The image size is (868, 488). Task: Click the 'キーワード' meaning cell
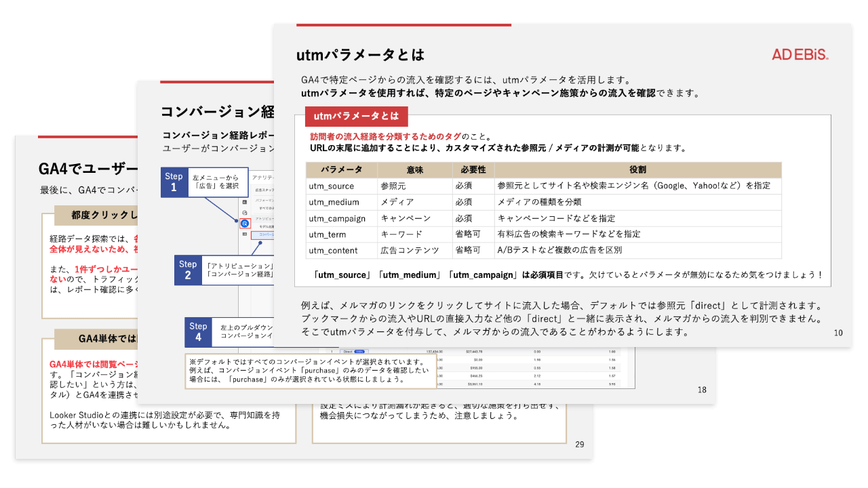point(415,235)
